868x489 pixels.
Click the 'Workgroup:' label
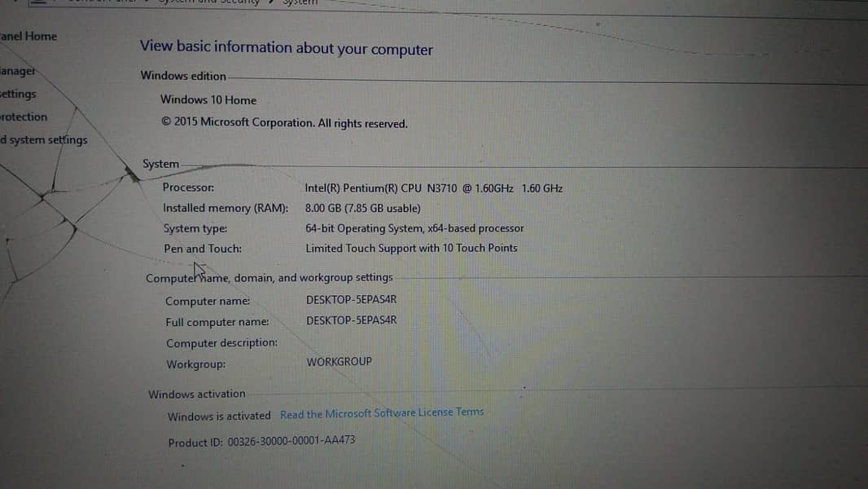196,364
